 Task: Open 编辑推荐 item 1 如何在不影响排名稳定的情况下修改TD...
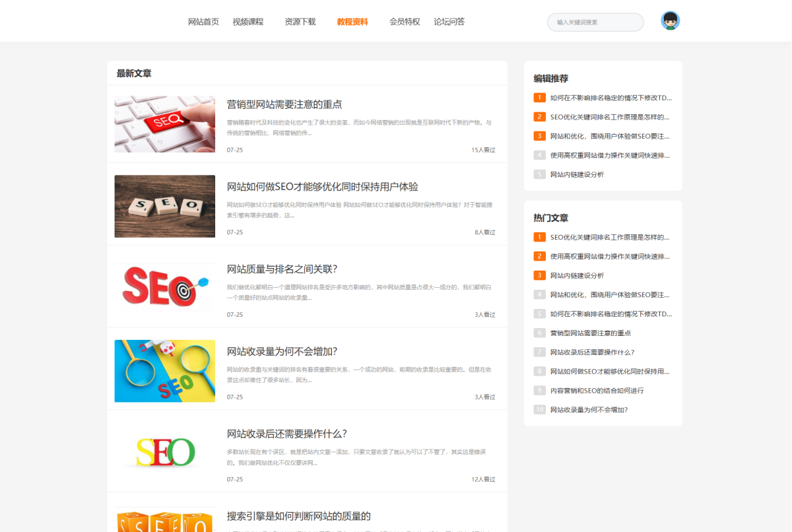click(x=611, y=98)
